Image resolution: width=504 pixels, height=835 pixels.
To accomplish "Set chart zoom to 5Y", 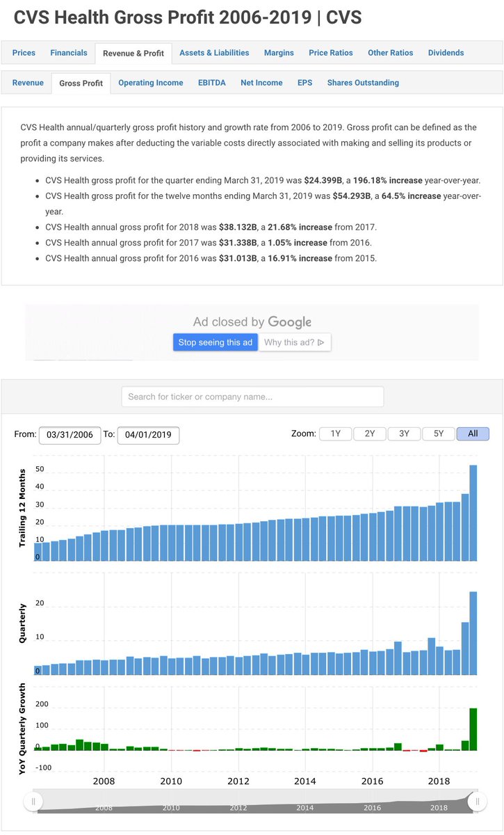I will [439, 434].
